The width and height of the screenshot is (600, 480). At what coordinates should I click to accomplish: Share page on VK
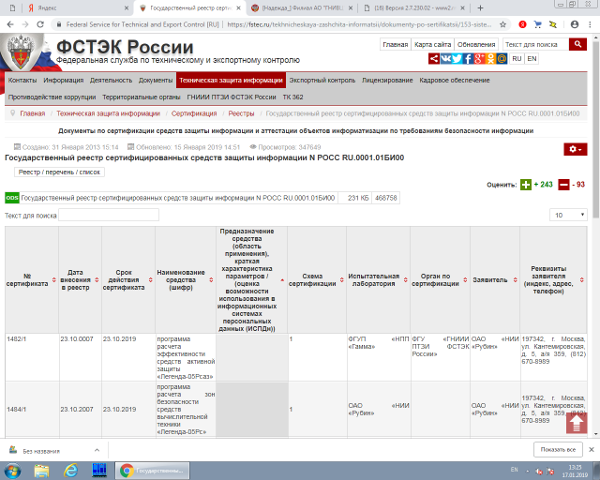pos(445,59)
